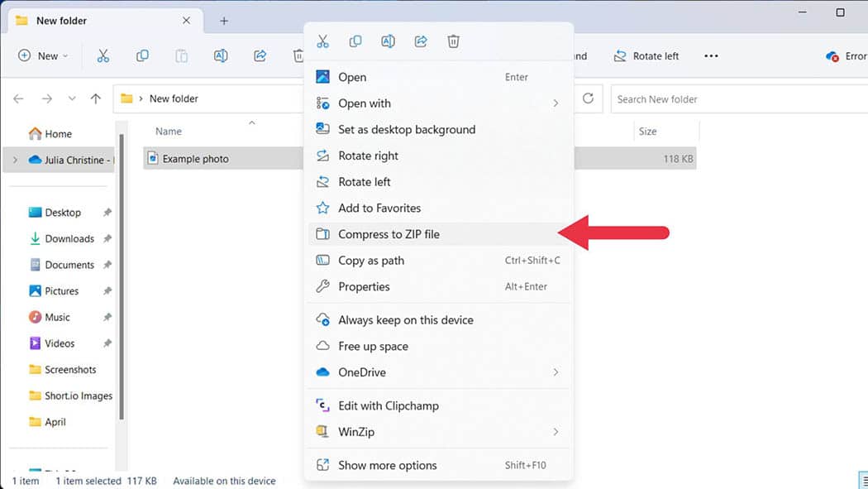The width and height of the screenshot is (868, 489).
Task: Click the toolbar Share icon
Action: [x=260, y=55]
